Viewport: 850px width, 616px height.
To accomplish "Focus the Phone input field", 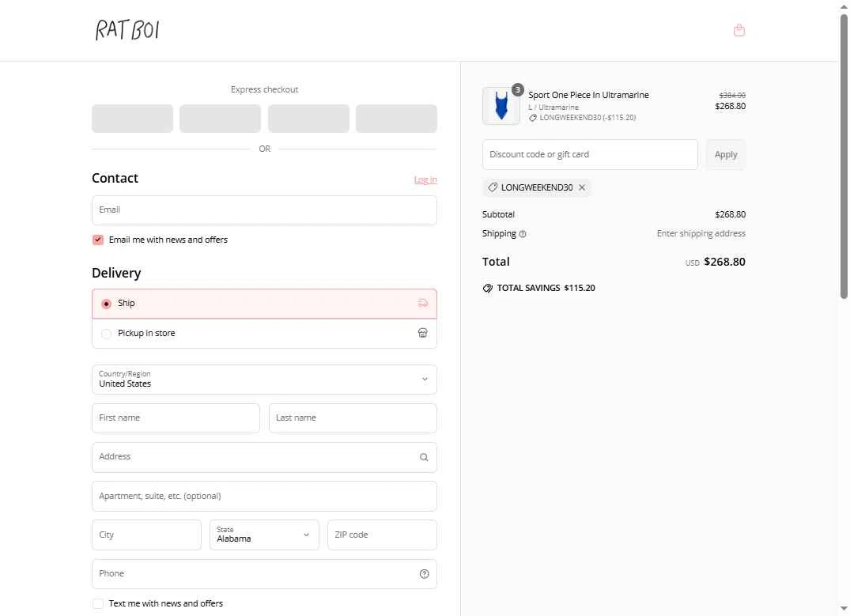I will pyautogui.click(x=265, y=574).
